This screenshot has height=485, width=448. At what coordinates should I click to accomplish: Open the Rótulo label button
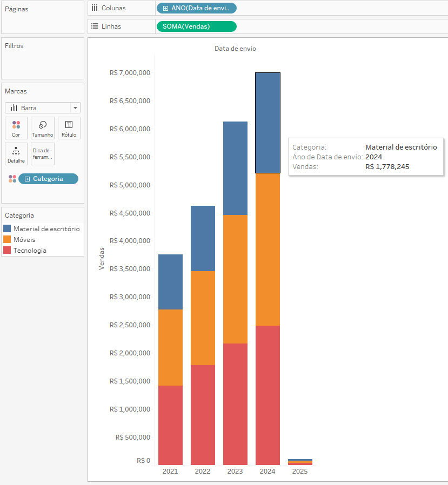[x=69, y=129]
